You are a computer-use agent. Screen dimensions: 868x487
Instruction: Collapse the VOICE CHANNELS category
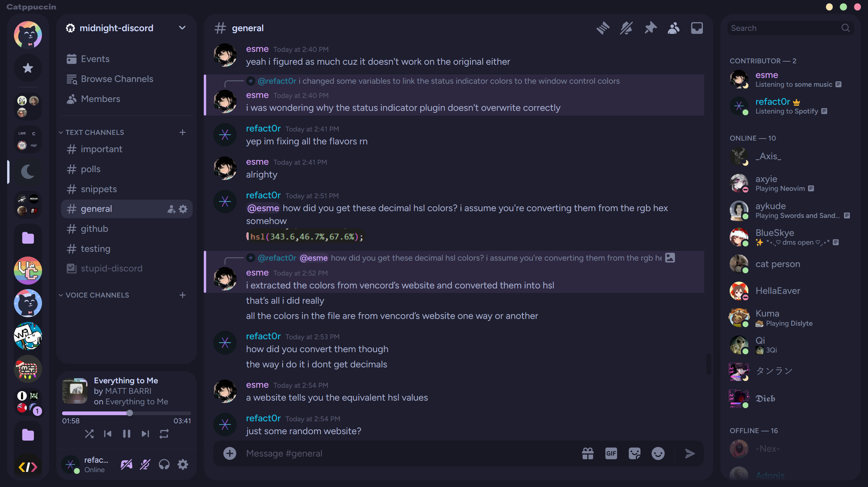pos(97,295)
